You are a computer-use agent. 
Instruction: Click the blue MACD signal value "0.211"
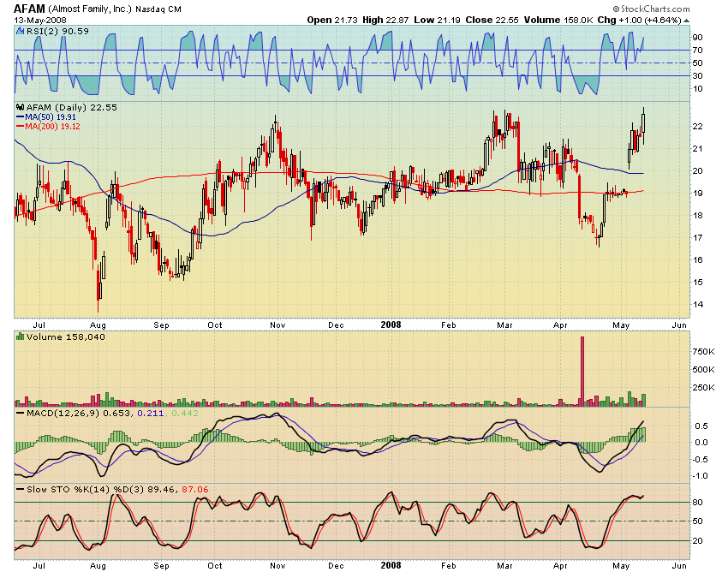point(151,413)
